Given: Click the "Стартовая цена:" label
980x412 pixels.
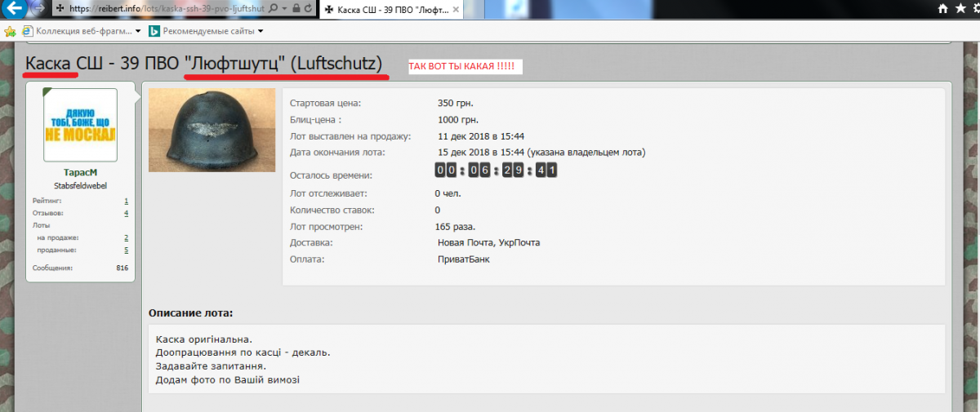Looking at the screenshot, I should pyautogui.click(x=325, y=103).
